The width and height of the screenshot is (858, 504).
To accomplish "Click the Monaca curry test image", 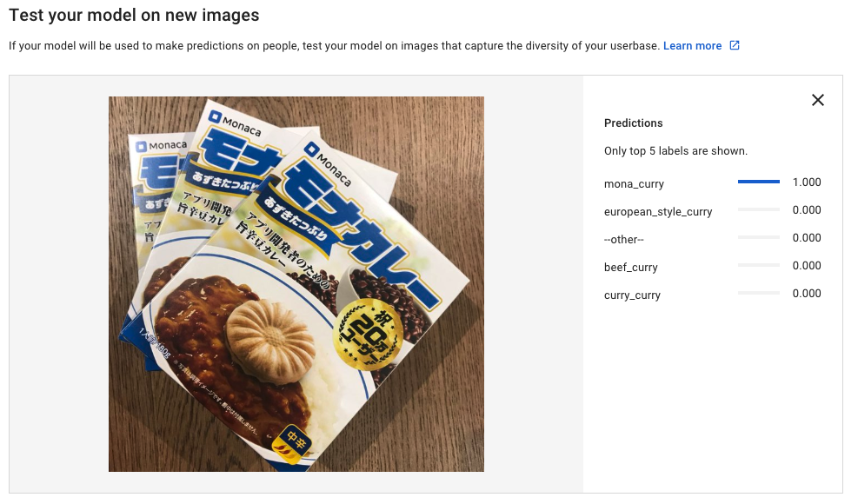I will [296, 284].
